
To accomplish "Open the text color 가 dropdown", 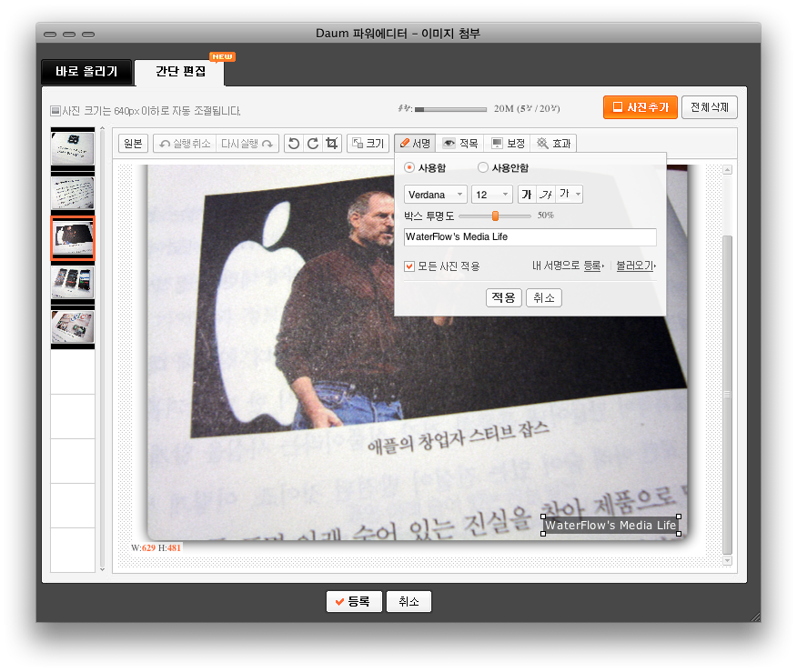I will (569, 194).
